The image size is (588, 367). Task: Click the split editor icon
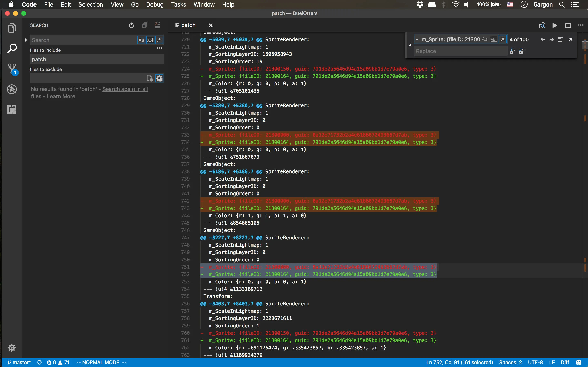click(568, 25)
